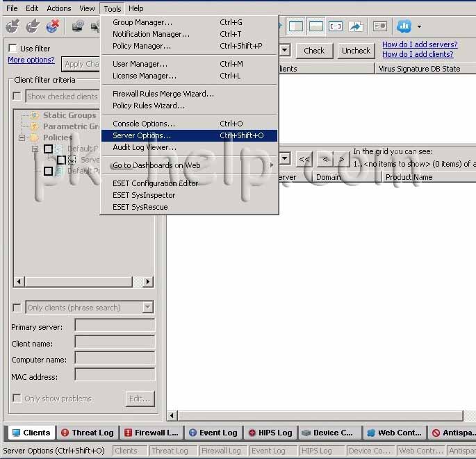The image size is (476, 459).
Task: Click the How do I add servers link
Action: click(420, 44)
